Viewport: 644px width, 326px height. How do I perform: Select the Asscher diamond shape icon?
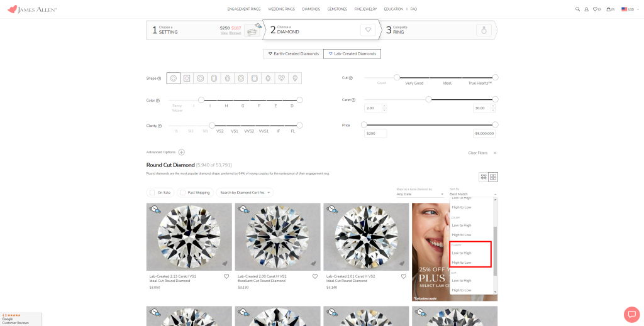click(255, 79)
